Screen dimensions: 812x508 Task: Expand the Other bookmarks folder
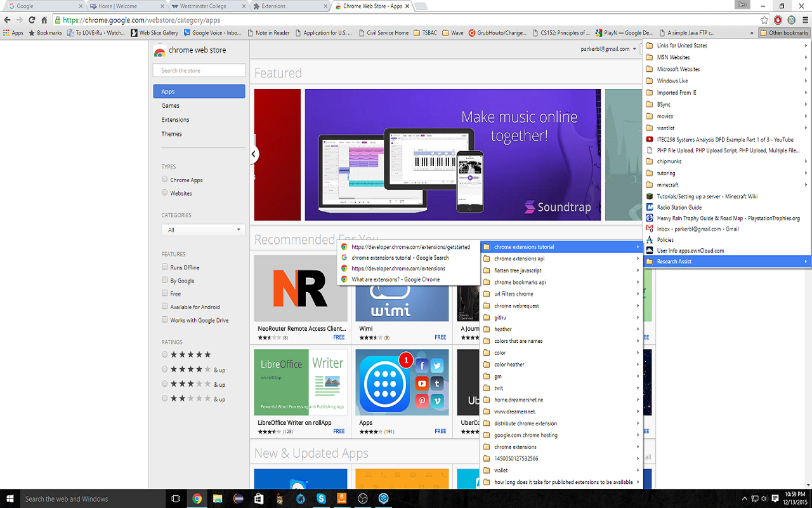point(784,33)
